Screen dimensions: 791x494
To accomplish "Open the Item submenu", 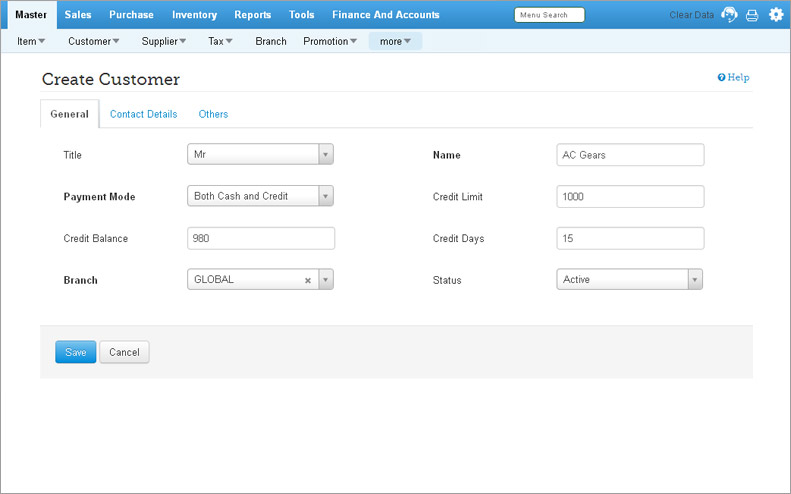I will 31,42.
